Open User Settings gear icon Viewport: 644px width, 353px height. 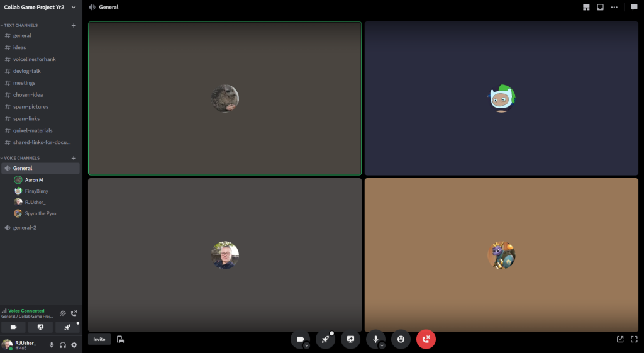74,345
